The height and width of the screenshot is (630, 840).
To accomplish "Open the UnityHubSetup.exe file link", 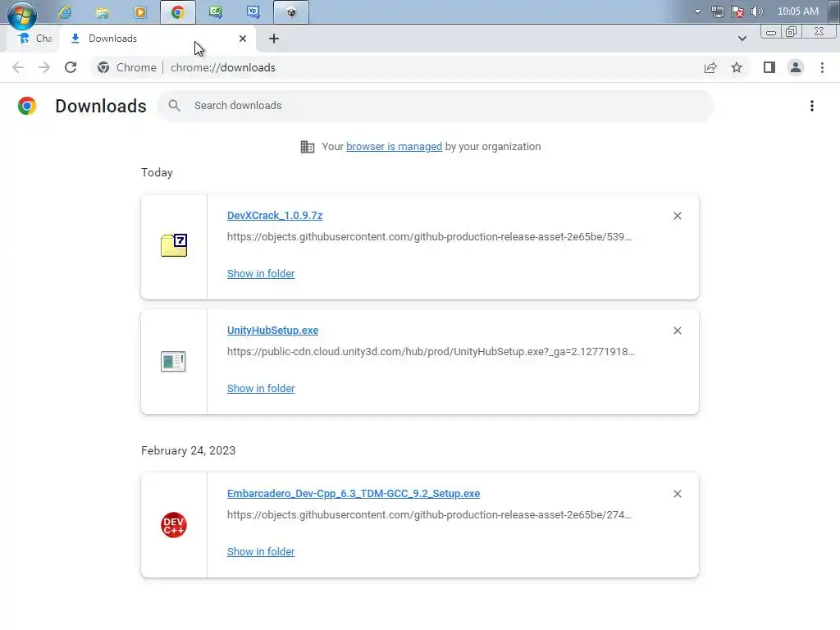I will (272, 331).
